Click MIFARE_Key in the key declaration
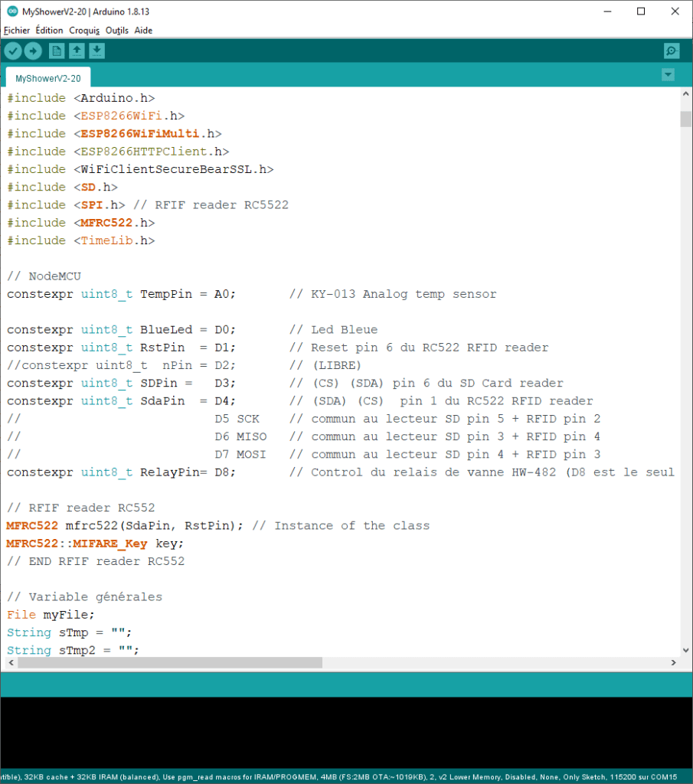 (x=110, y=544)
